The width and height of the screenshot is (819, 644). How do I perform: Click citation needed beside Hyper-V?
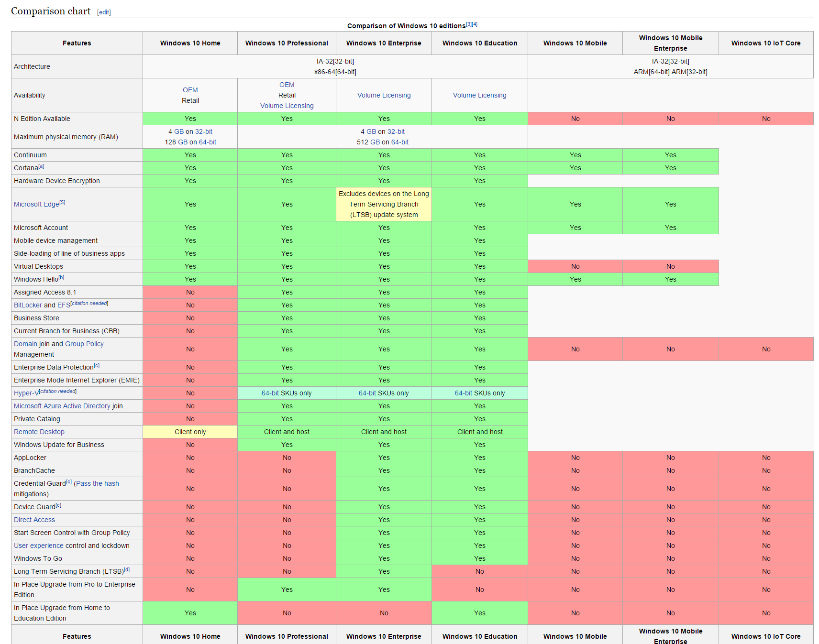click(57, 391)
